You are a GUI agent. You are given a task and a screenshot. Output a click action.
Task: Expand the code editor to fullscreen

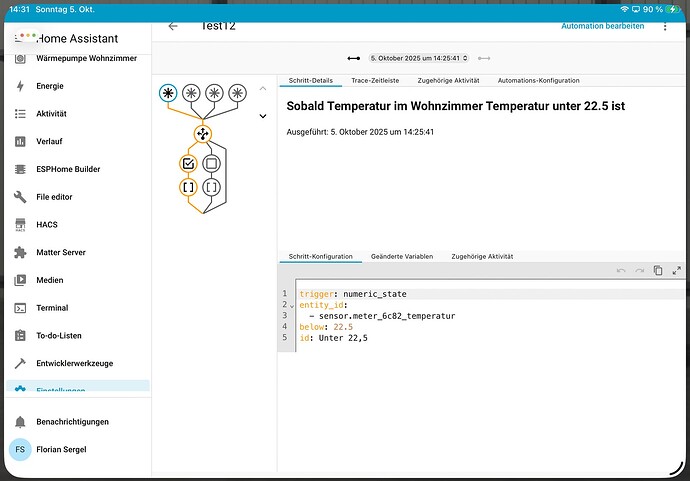click(677, 270)
